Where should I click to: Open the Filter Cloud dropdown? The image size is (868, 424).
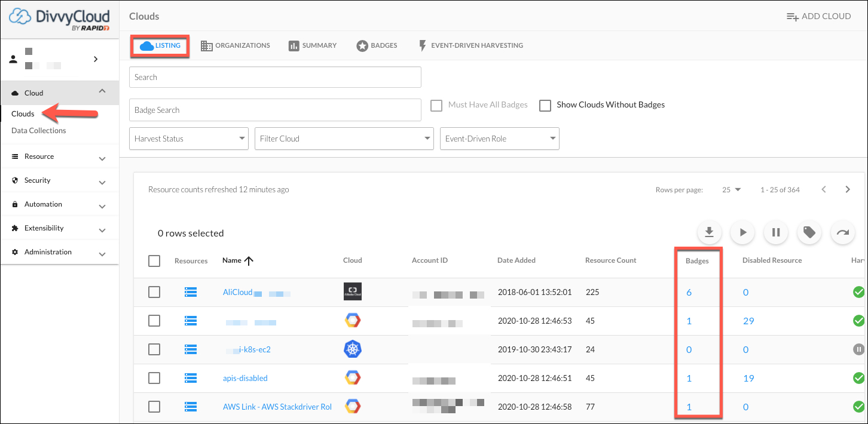(x=344, y=139)
